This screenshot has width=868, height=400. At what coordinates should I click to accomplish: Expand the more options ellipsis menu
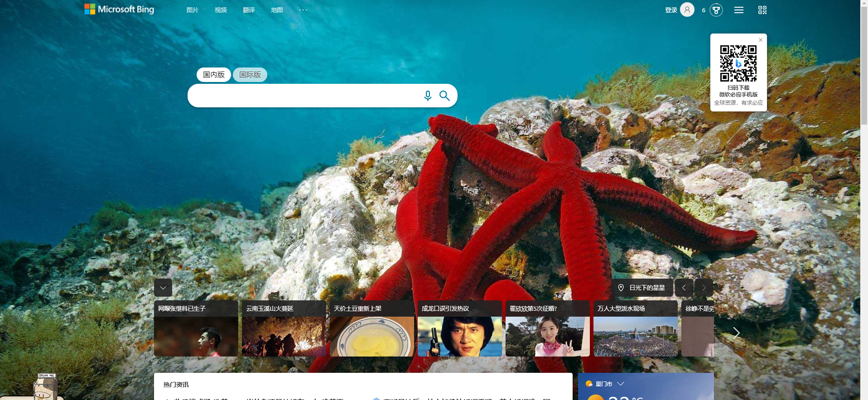tap(303, 10)
